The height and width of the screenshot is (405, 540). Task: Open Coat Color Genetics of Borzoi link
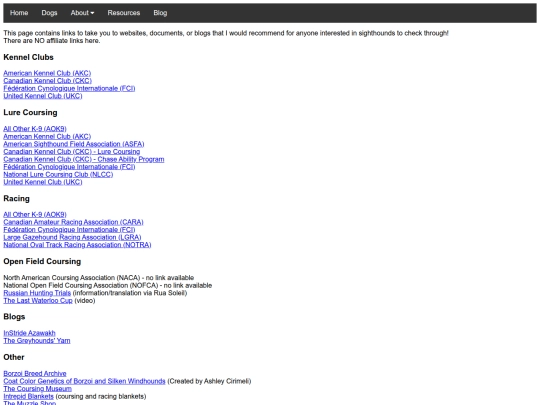[x=84, y=381]
